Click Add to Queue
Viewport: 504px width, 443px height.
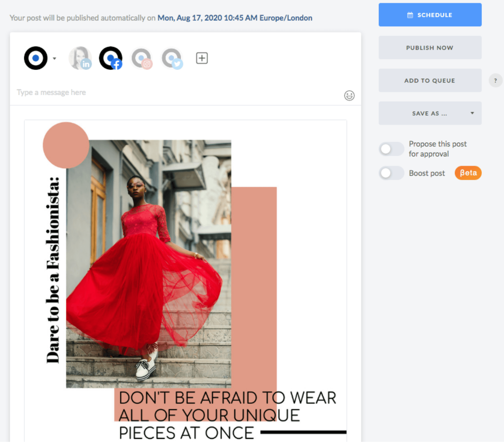[430, 81]
